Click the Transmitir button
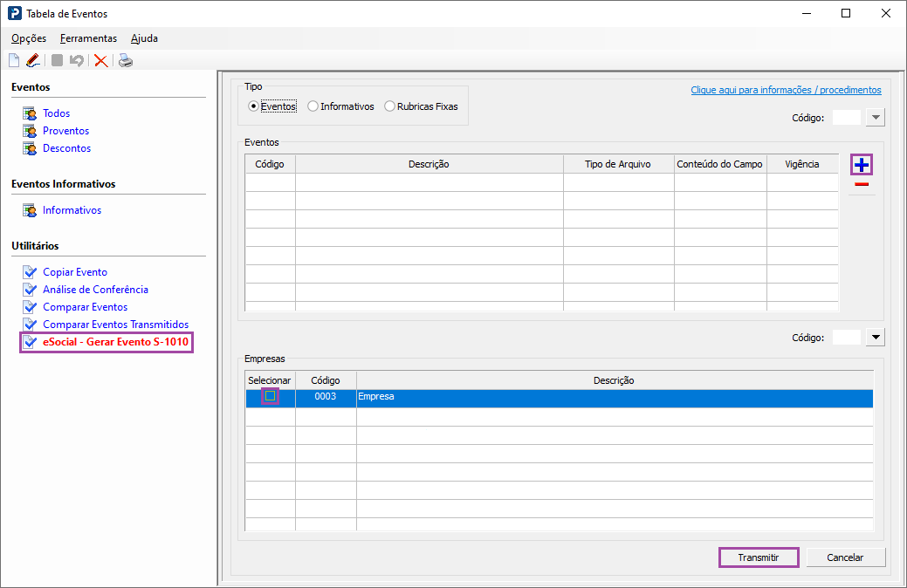 tap(758, 557)
